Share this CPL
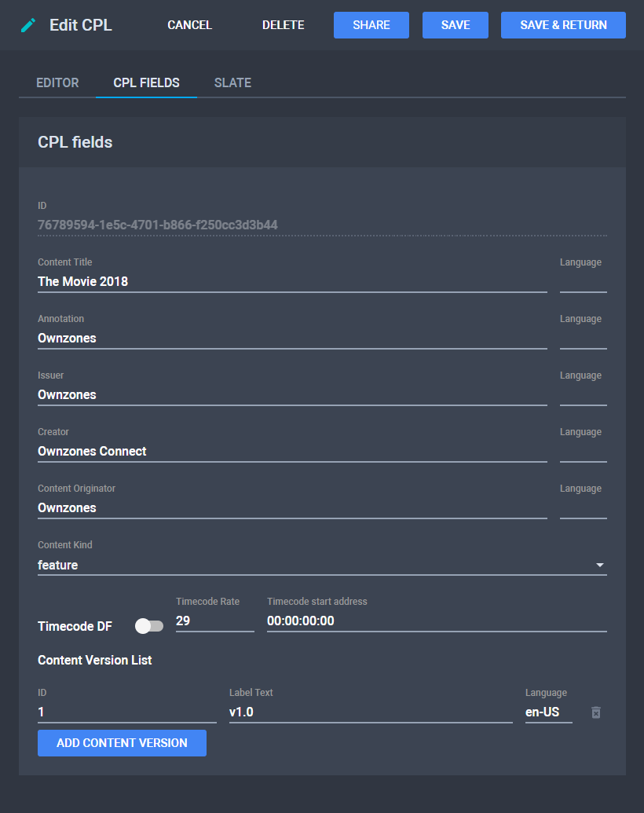 click(x=371, y=25)
